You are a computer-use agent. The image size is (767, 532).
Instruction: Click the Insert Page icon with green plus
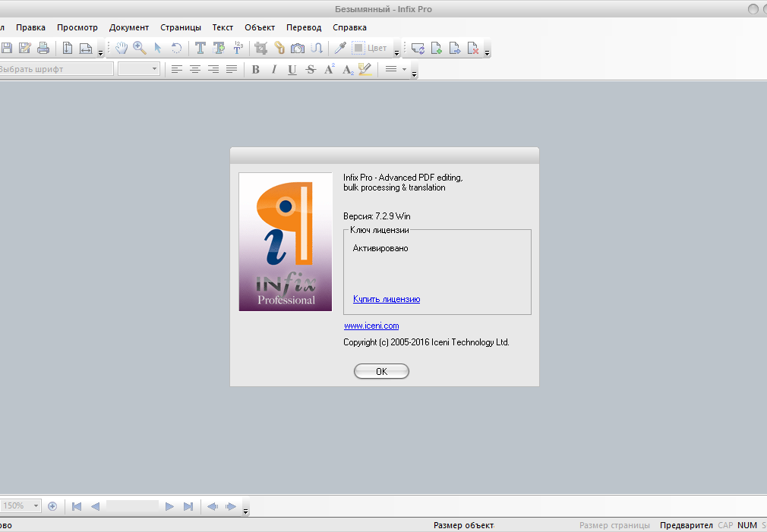click(x=437, y=48)
